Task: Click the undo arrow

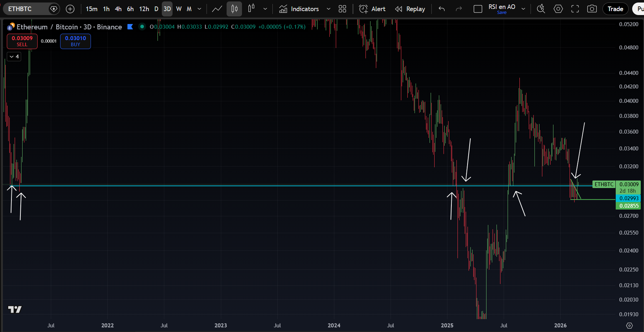Action: (442, 9)
